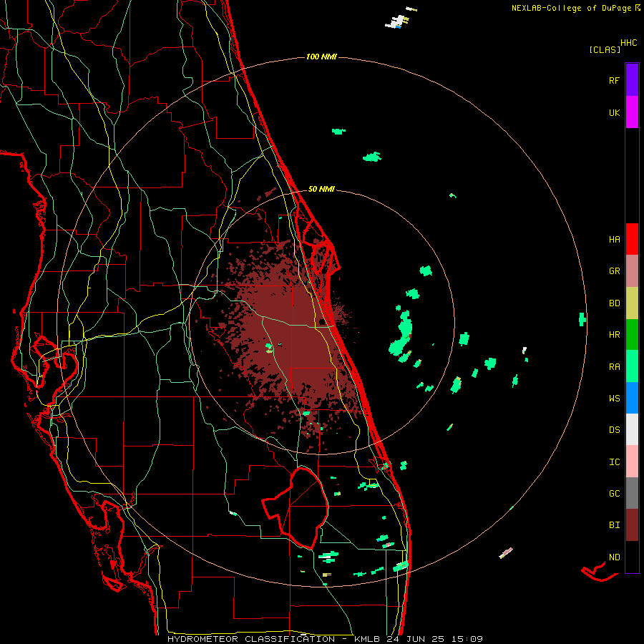Click the red Lake Okeechobee outline
The height and width of the screenshot is (644, 644).
(x=296, y=507)
